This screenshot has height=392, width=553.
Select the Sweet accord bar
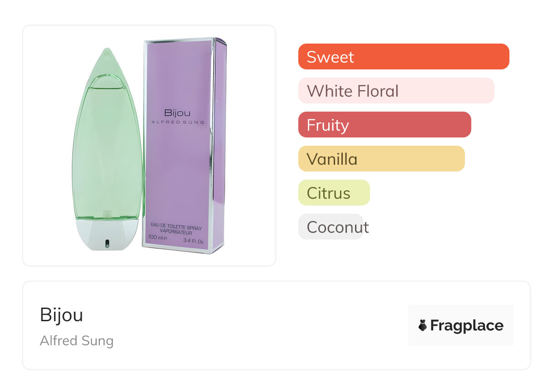tap(403, 57)
